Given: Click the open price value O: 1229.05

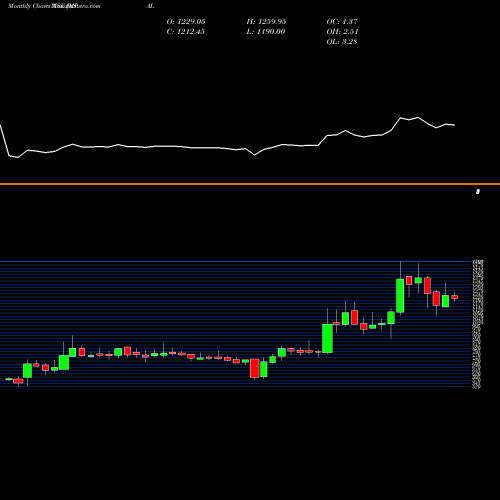Looking at the screenshot, I should click(186, 22).
